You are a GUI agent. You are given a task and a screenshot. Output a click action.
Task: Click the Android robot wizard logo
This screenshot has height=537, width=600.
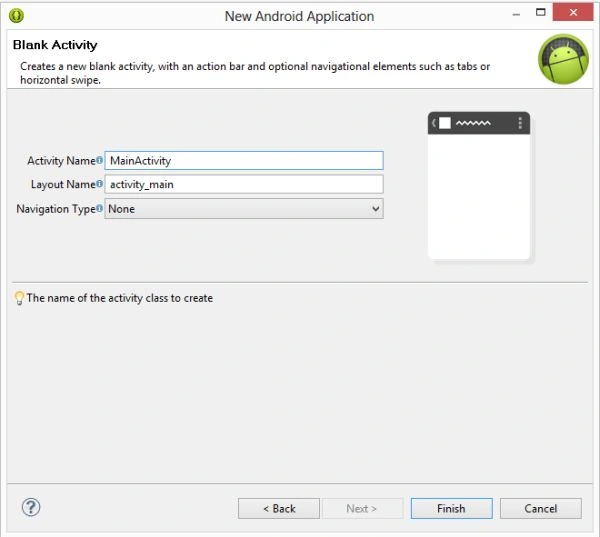click(x=563, y=59)
